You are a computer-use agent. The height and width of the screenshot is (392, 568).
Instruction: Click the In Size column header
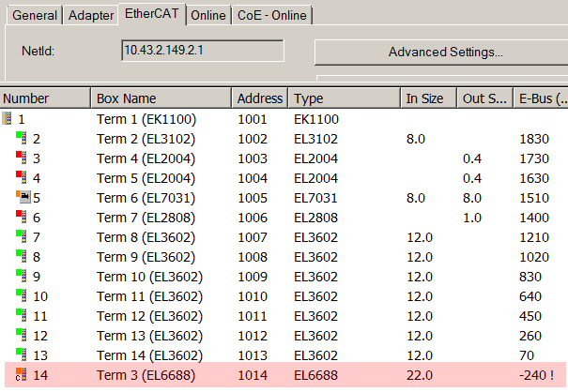427,98
